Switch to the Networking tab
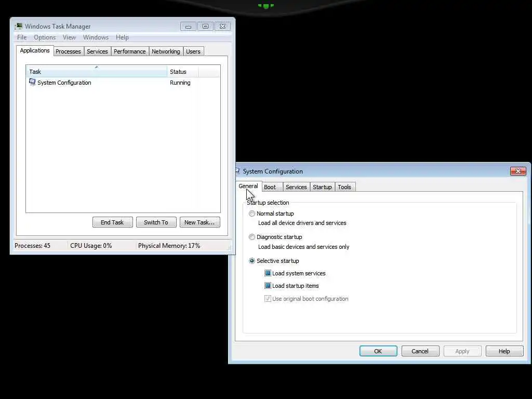The height and width of the screenshot is (399, 532). (166, 51)
